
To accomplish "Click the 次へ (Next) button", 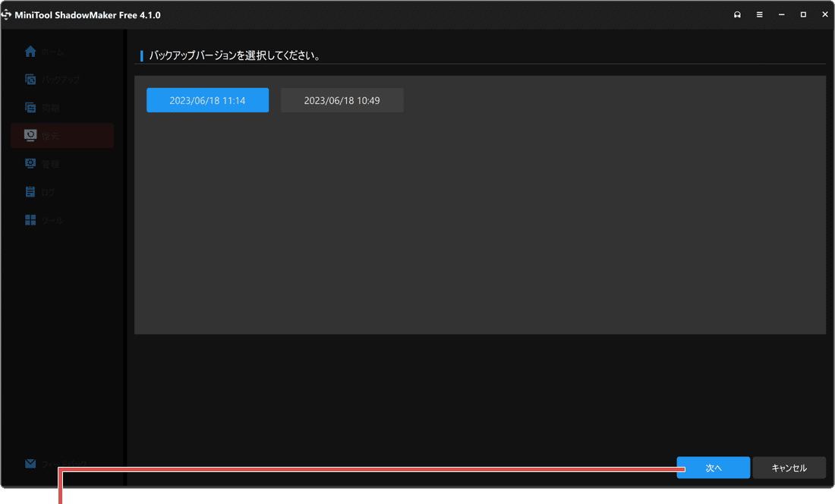I will click(713, 468).
